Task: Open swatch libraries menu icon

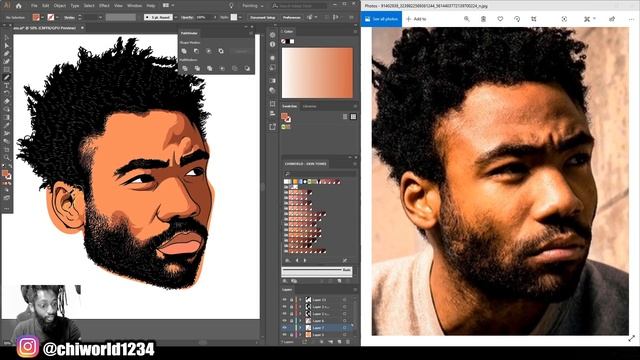Action: 287,260
